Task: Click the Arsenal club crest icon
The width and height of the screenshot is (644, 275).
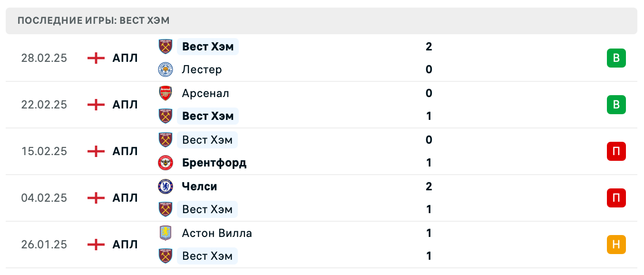Action: (166, 93)
